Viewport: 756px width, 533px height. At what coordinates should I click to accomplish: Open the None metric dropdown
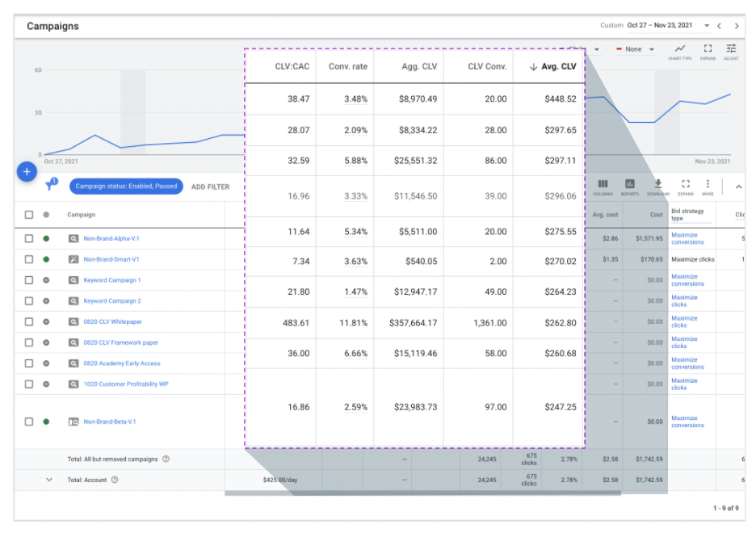pyautogui.click(x=636, y=49)
